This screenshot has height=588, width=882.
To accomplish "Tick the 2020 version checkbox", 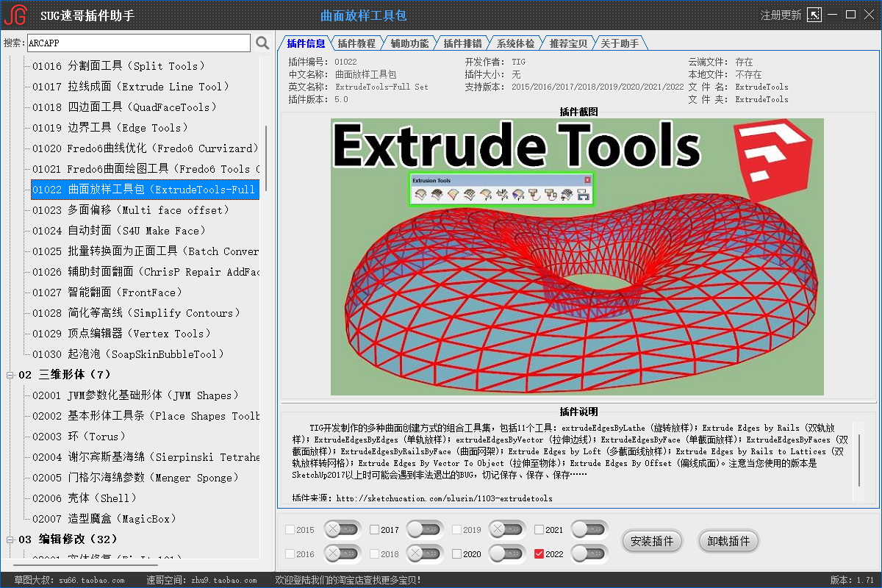I will [457, 554].
